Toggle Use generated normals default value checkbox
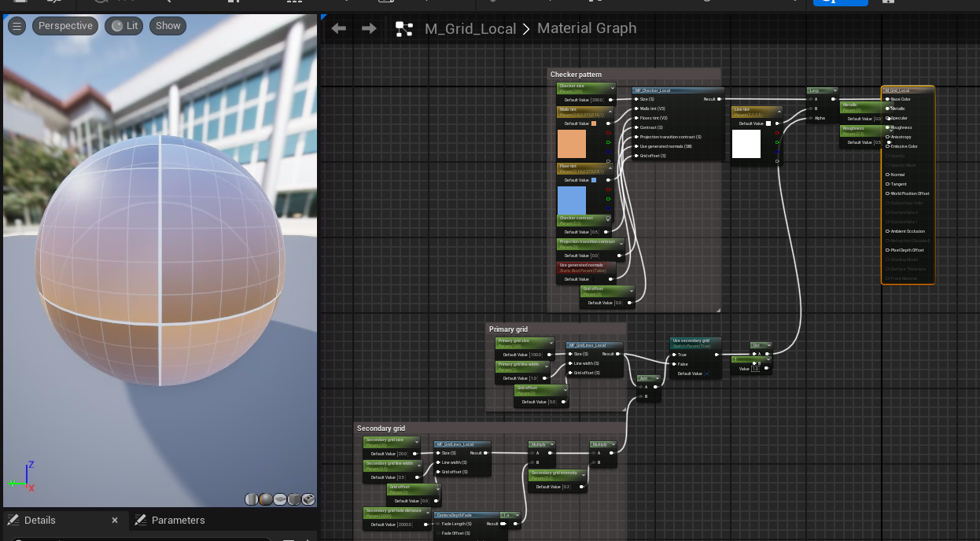Viewport: 980px width, 541px height. 593,279
